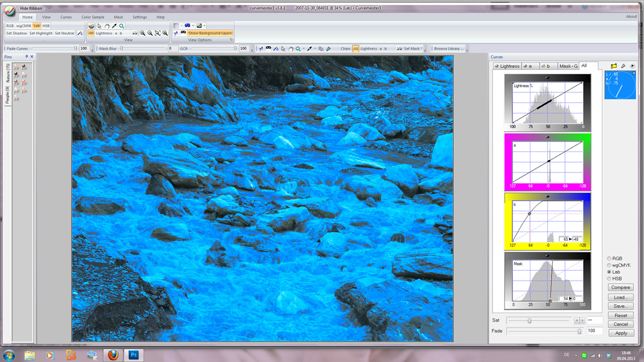This screenshot has width=644, height=362.
Task: Open the Mask ribbon tab
Action: pos(118,17)
